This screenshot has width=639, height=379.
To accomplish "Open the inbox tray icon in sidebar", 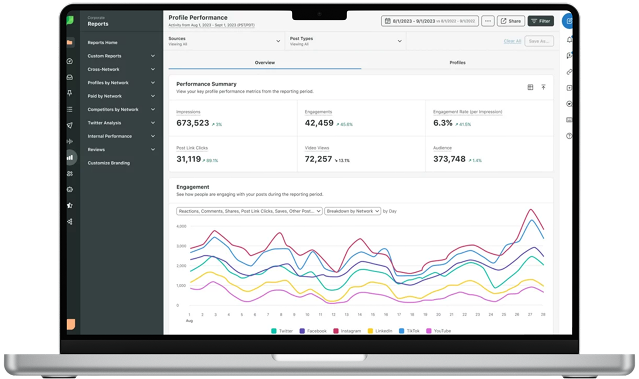I will [x=70, y=77].
